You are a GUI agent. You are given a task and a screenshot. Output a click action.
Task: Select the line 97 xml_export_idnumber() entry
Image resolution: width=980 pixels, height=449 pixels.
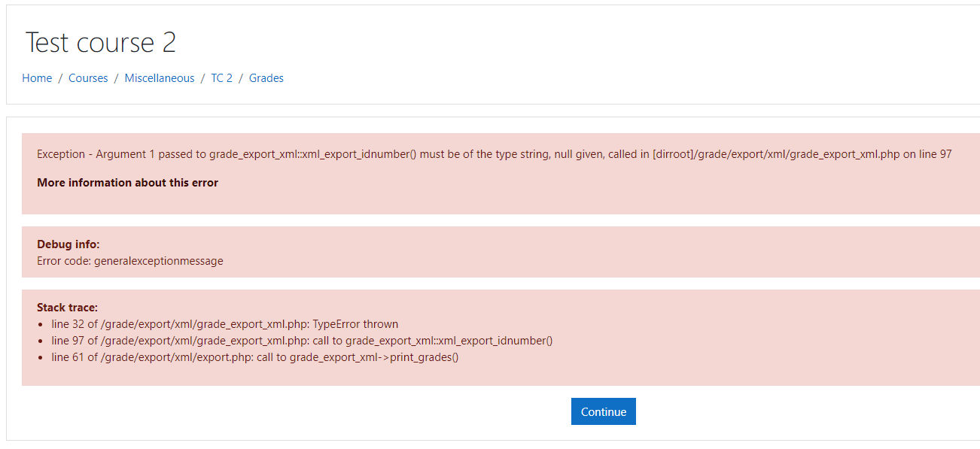pyautogui.click(x=302, y=341)
